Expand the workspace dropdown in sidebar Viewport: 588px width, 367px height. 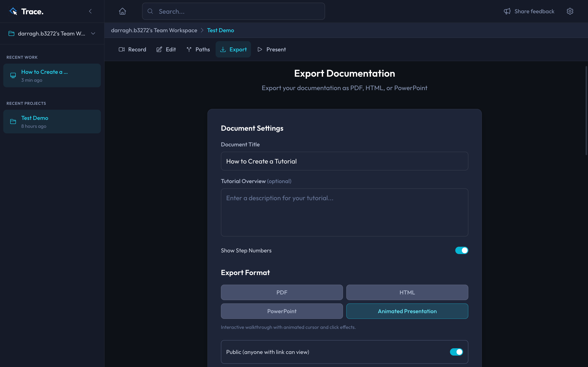point(93,33)
